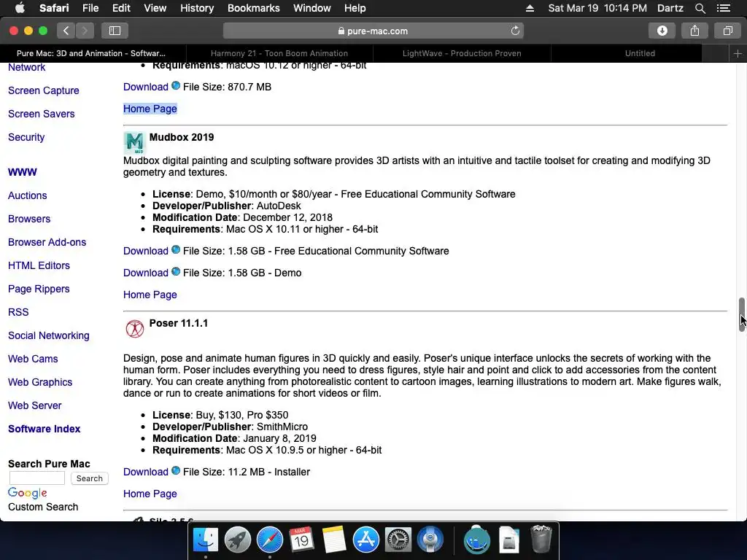
Task: Click globe icon beside 11.2 MB Installer download
Action: pos(176,470)
